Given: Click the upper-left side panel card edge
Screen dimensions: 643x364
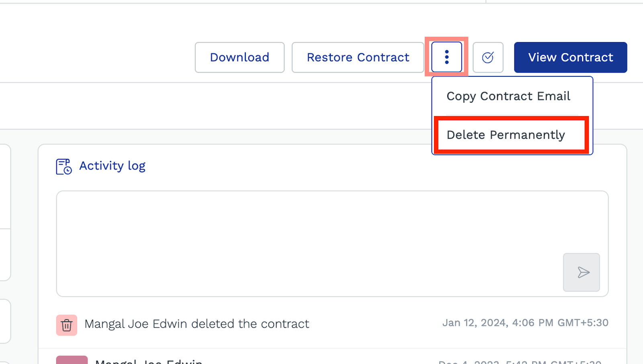Looking at the screenshot, I should point(5,213).
